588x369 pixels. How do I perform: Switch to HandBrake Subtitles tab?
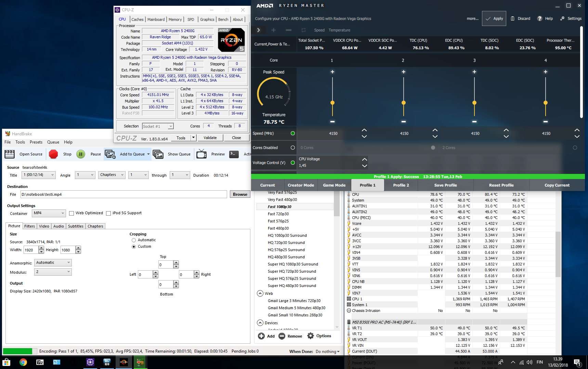click(x=76, y=226)
